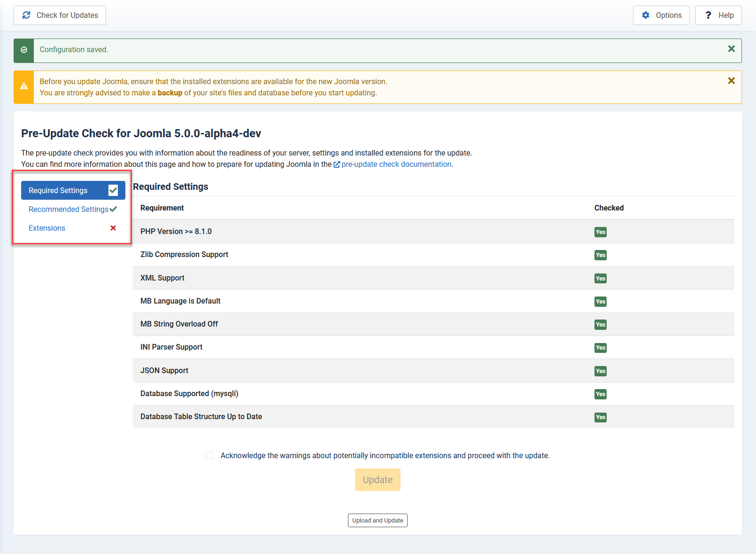Switch to the Recommended Settings tab

(x=69, y=209)
